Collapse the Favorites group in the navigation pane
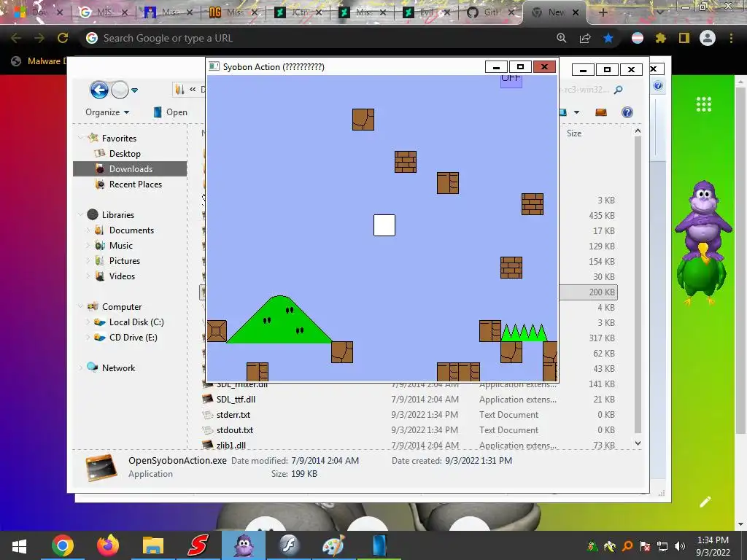The image size is (747, 560). click(x=80, y=138)
